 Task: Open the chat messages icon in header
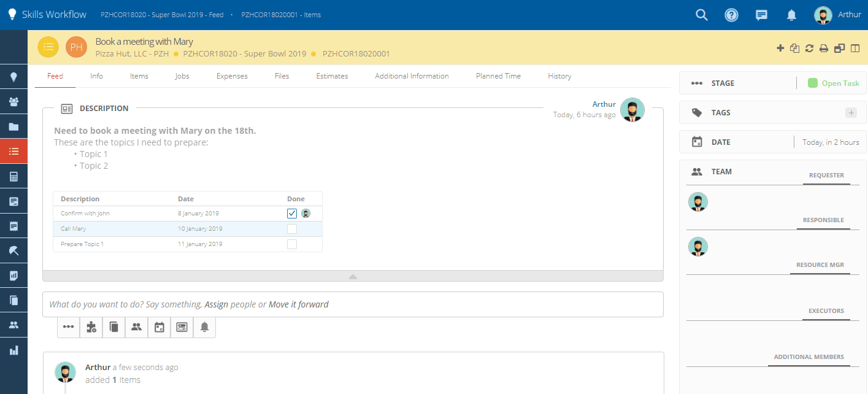tap(761, 15)
